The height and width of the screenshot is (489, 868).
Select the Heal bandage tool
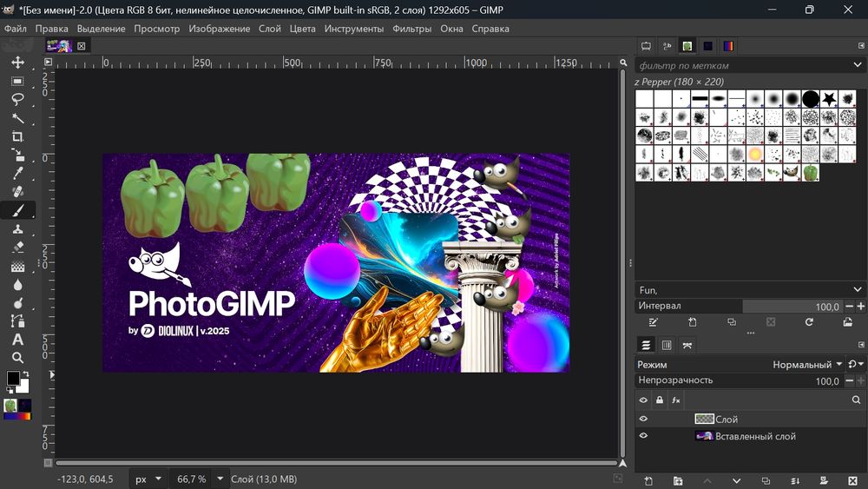[17, 192]
